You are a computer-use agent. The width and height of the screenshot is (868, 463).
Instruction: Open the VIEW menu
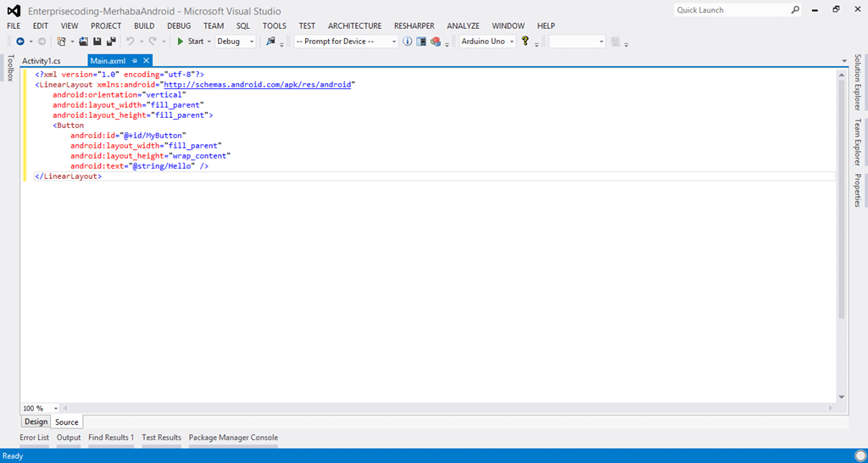70,26
